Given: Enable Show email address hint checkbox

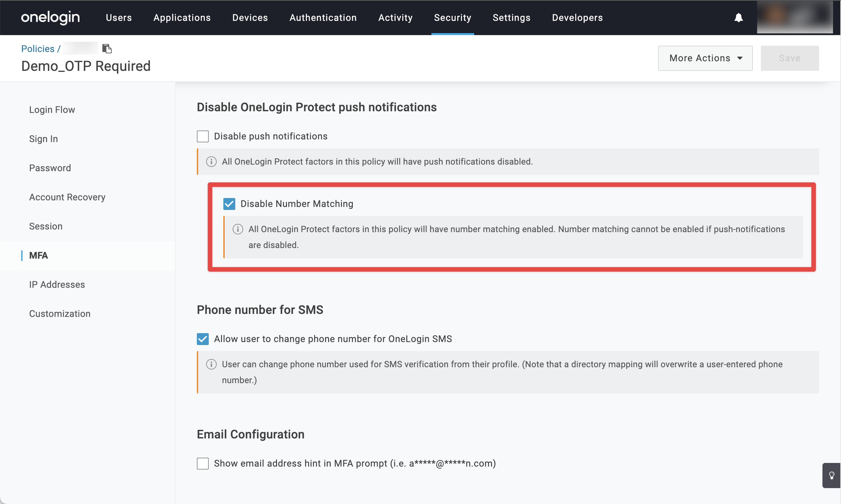Looking at the screenshot, I should (202, 464).
